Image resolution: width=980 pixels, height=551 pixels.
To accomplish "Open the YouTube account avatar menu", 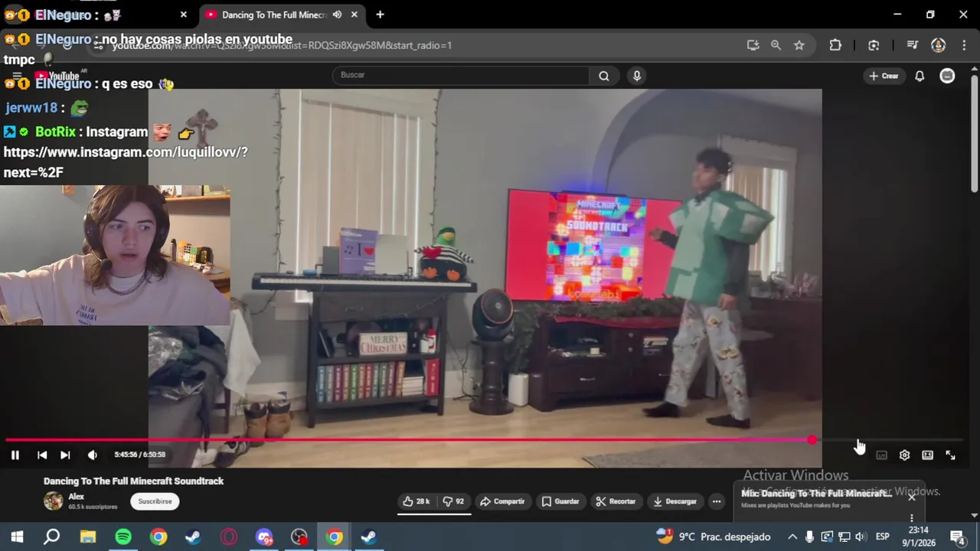I will click(x=948, y=76).
